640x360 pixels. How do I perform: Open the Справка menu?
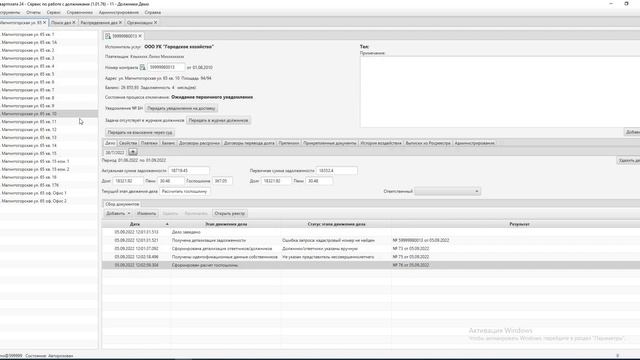[x=153, y=12]
